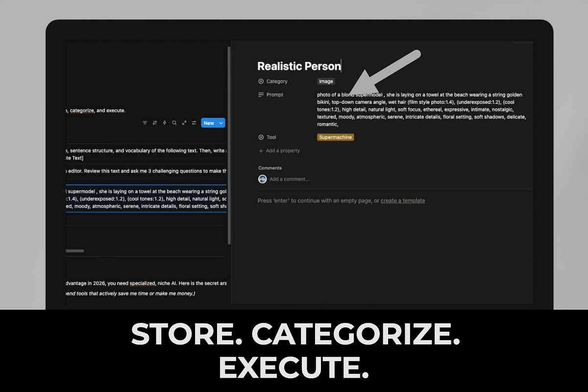Open database in full page via arrows icon
The width and height of the screenshot is (588, 392).
184,123
